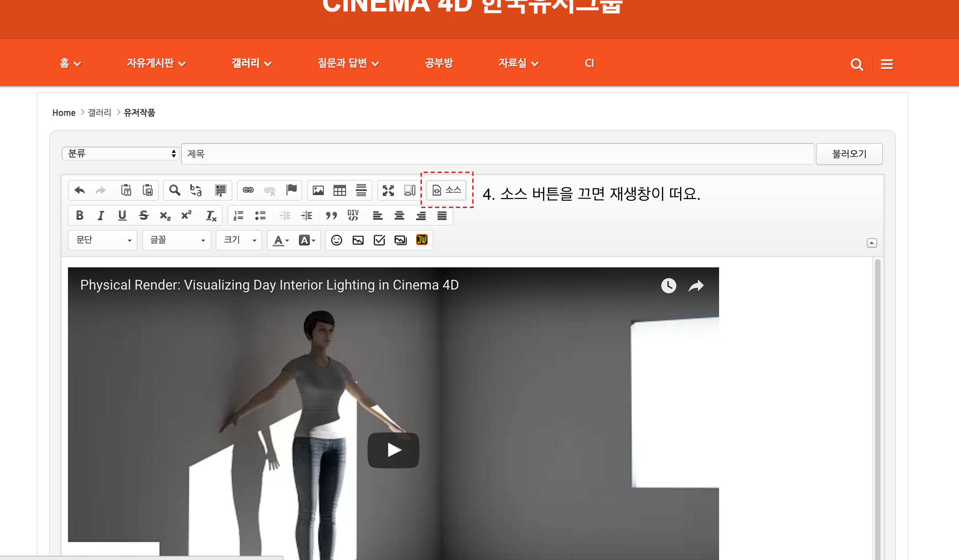Viewport: 959px width, 560px height.
Task: Click the image icon beside the smiley
Action: pyautogui.click(x=358, y=240)
